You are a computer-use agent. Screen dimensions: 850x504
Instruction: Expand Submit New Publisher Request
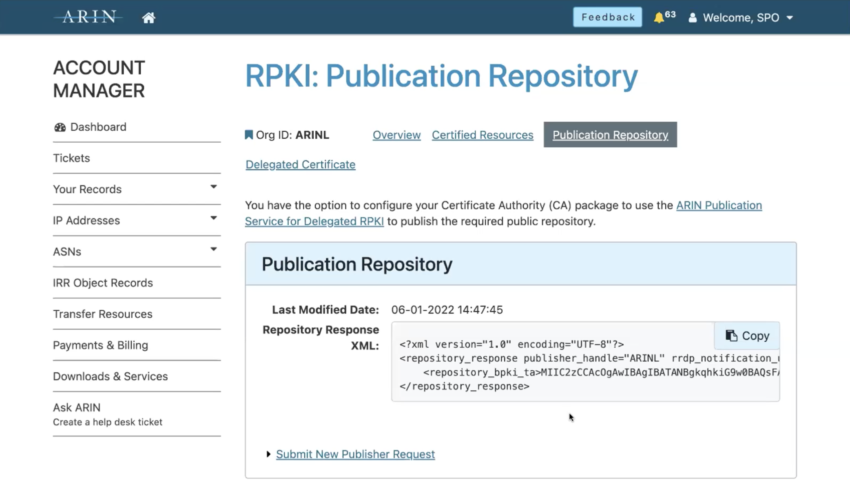pyautogui.click(x=355, y=454)
